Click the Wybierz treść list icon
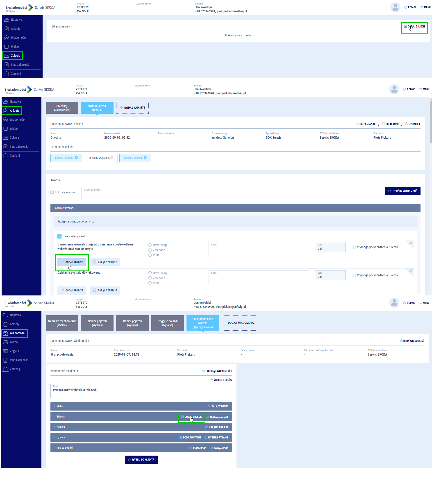The height and width of the screenshot is (504, 432). [x=211, y=380]
